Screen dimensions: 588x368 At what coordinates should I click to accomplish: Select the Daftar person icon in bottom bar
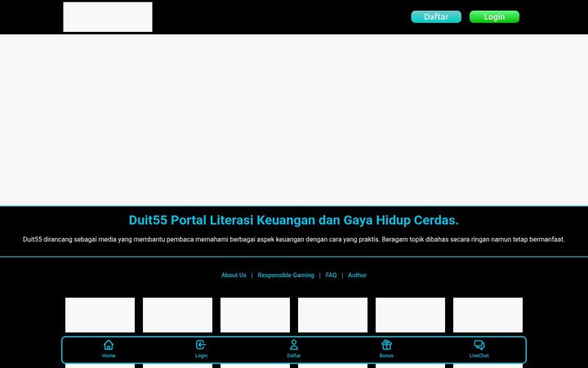tap(294, 345)
